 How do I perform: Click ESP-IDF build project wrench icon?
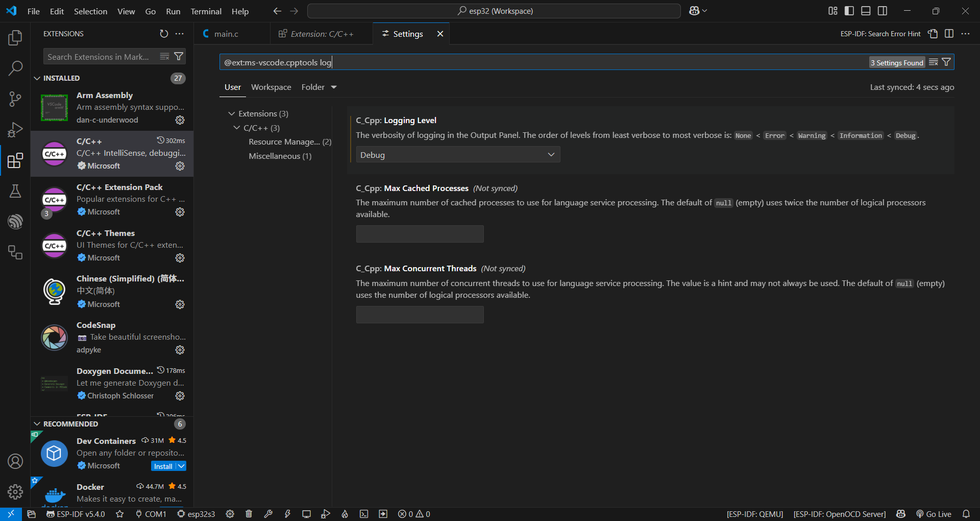(x=268, y=514)
